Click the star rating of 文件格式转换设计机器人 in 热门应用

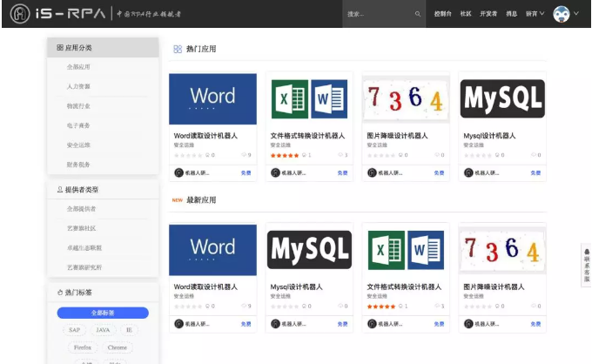pyautogui.click(x=285, y=156)
